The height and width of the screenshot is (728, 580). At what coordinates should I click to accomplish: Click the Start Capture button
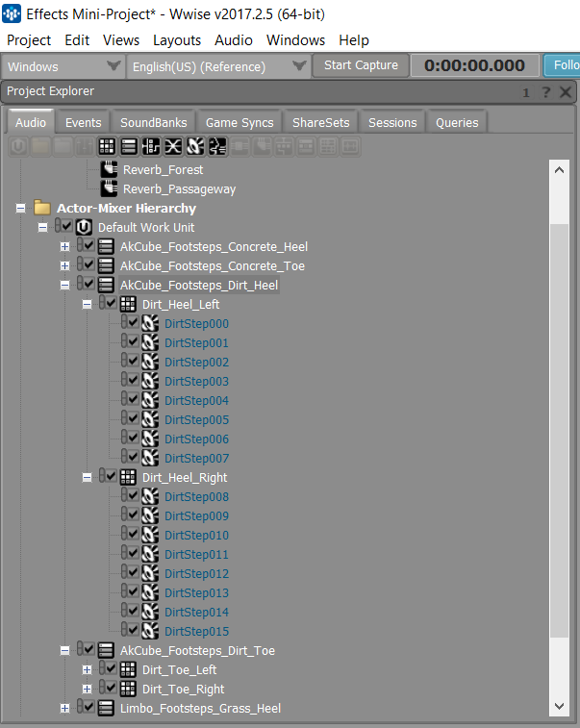point(361,65)
